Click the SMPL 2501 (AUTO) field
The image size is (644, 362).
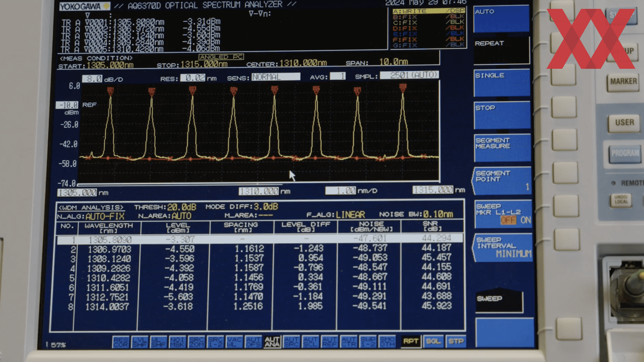click(410, 75)
